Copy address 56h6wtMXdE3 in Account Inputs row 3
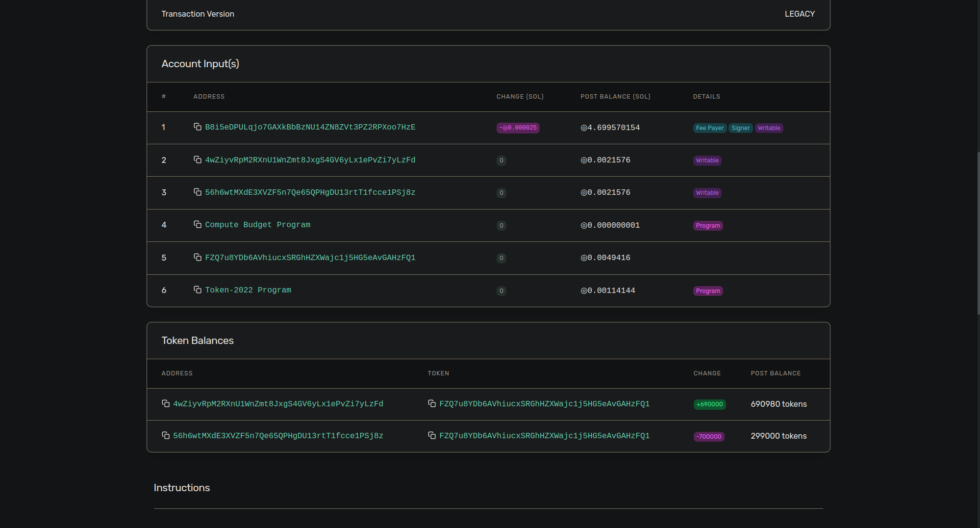 (x=198, y=192)
